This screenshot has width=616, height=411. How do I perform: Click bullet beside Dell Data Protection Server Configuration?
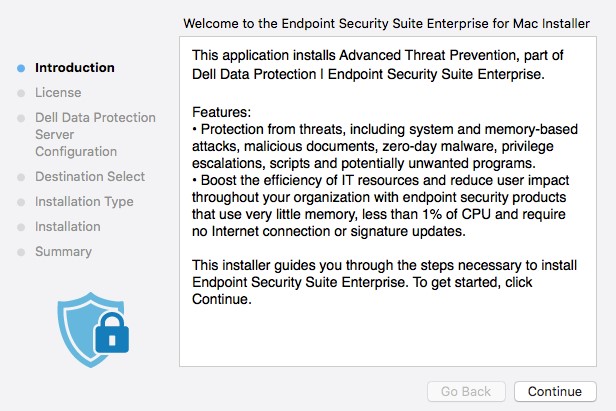pos(21,118)
